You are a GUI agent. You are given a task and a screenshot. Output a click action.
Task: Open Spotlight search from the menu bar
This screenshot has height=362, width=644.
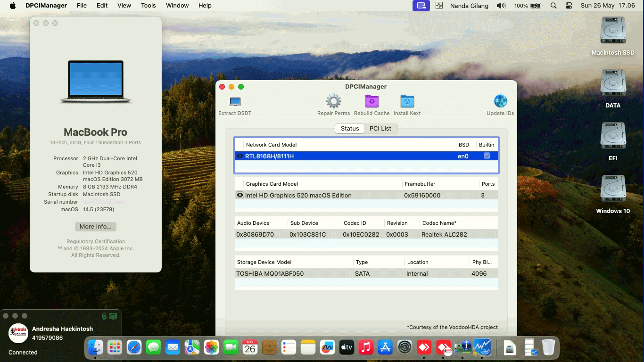coord(553,6)
